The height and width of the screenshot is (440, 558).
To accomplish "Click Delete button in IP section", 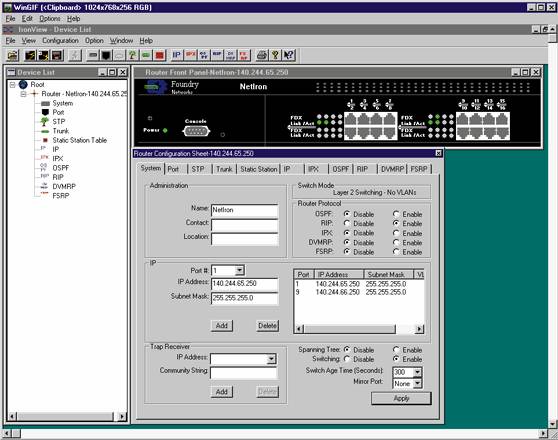I will click(x=268, y=326).
